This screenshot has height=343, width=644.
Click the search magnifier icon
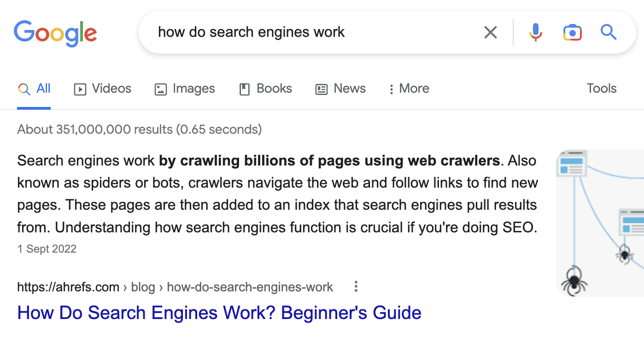pyautogui.click(x=609, y=32)
